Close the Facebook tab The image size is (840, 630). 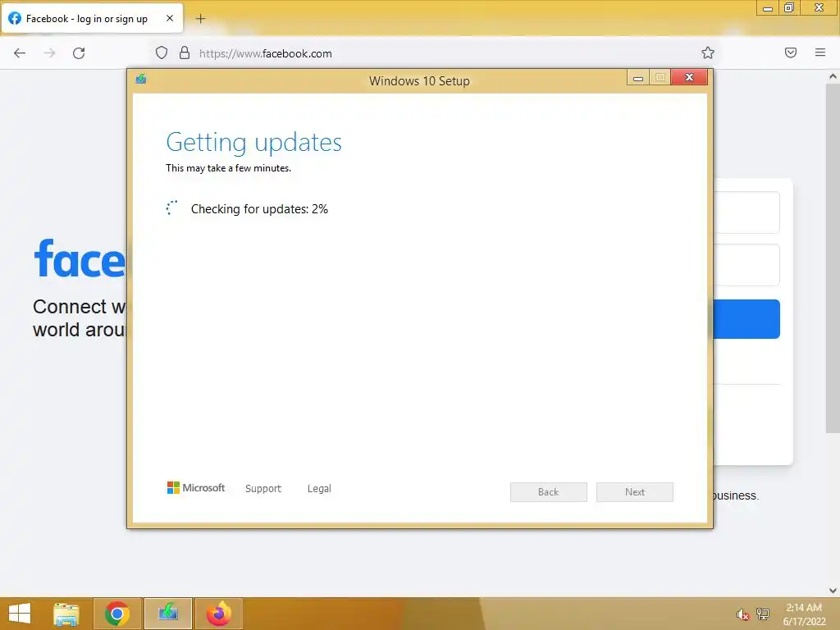point(169,18)
